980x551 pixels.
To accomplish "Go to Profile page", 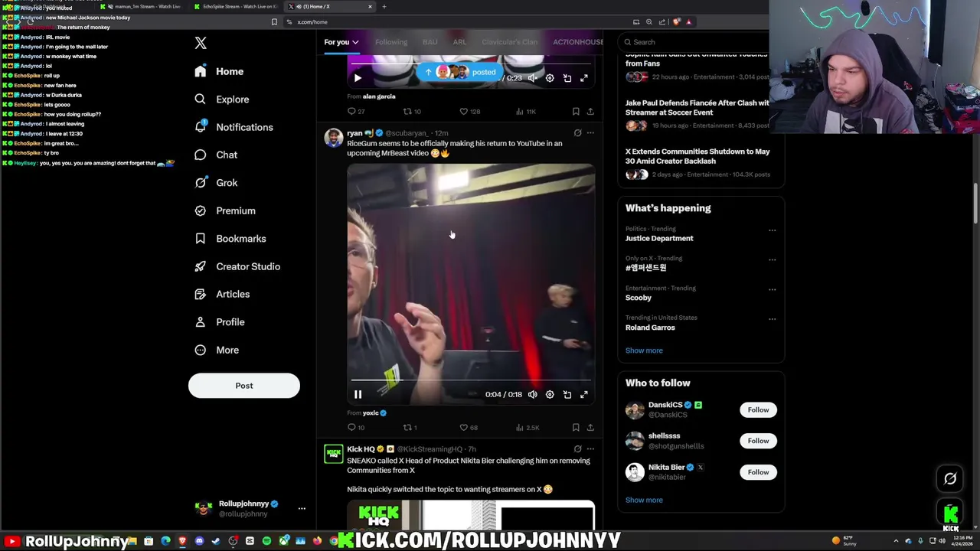I will (219, 322).
